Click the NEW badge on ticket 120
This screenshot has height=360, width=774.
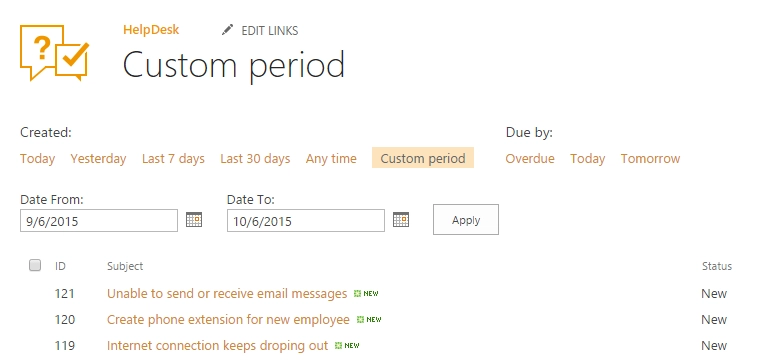(x=369, y=320)
